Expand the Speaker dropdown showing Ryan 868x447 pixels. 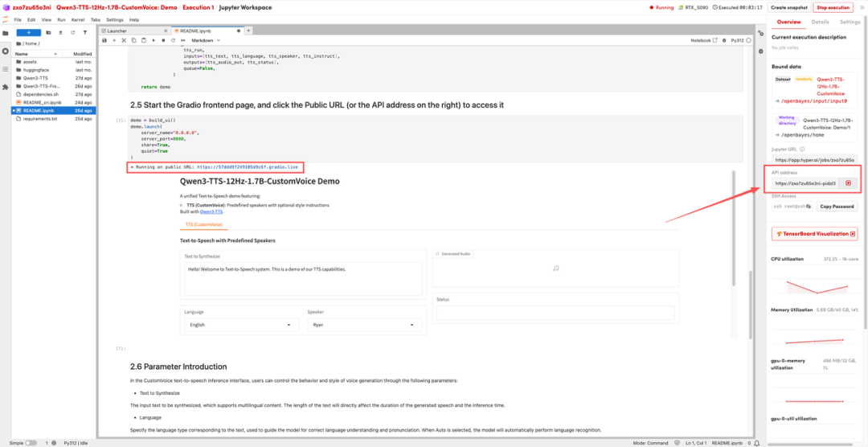point(363,325)
